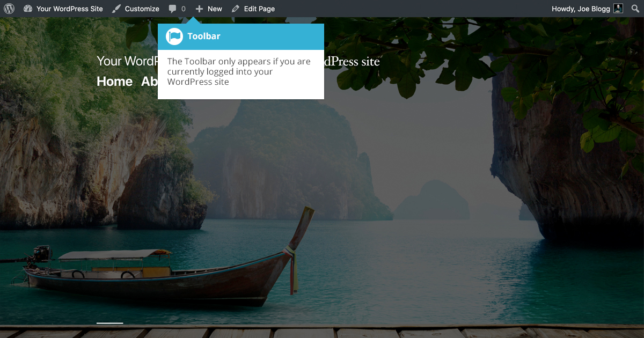Open comments via the speech bubble icon

pos(172,9)
